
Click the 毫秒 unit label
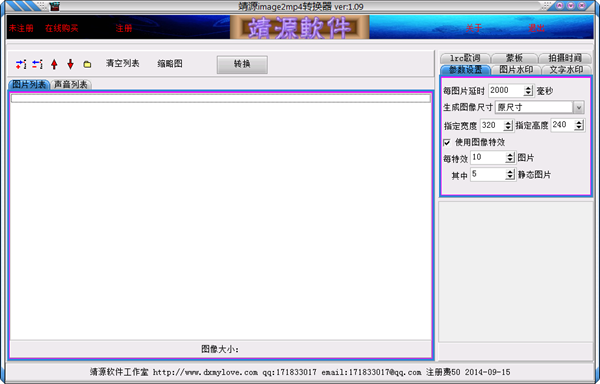(x=545, y=91)
